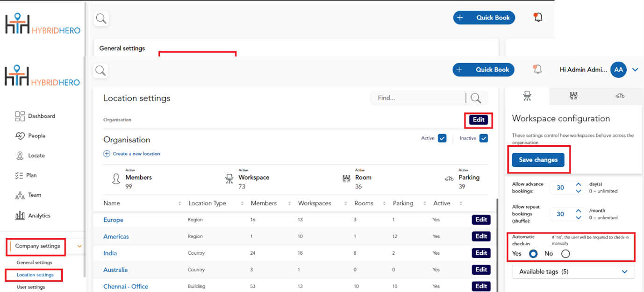Click the AA user avatar
Image resolution: width=644 pixels, height=292 pixels.
coord(618,70)
